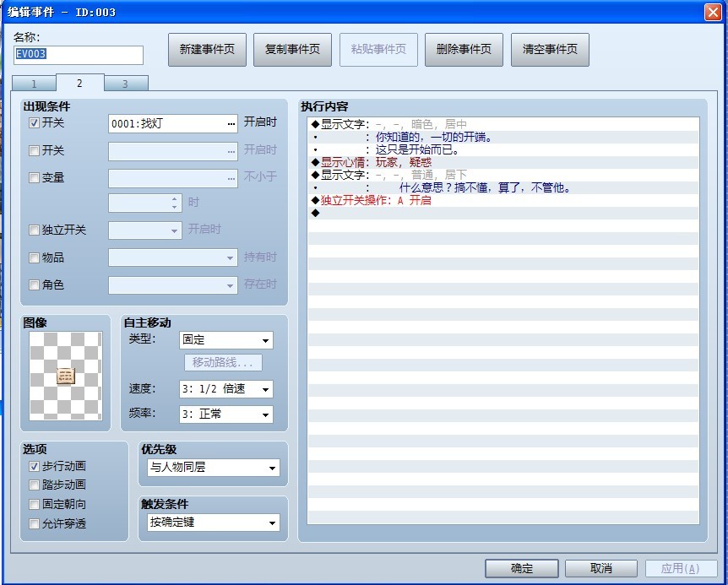728x585 pixels.
Task: Click the event graphic image preview
Action: [66, 376]
